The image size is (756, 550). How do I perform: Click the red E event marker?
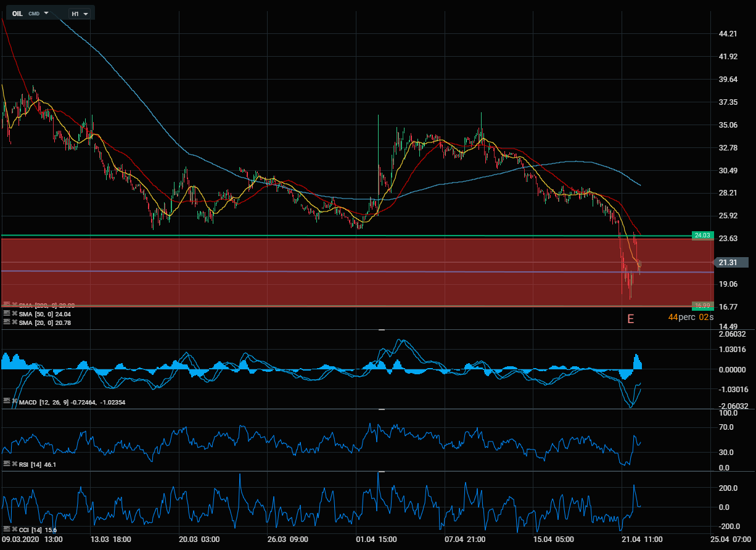(x=630, y=319)
